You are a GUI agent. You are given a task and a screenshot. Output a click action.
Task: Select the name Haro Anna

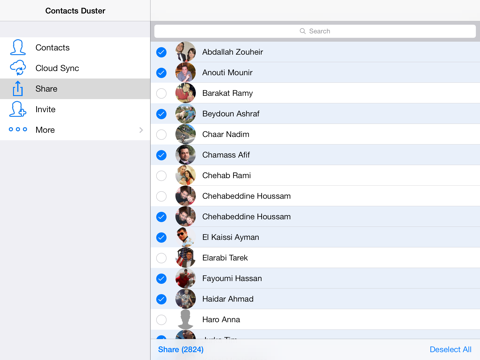point(221,320)
